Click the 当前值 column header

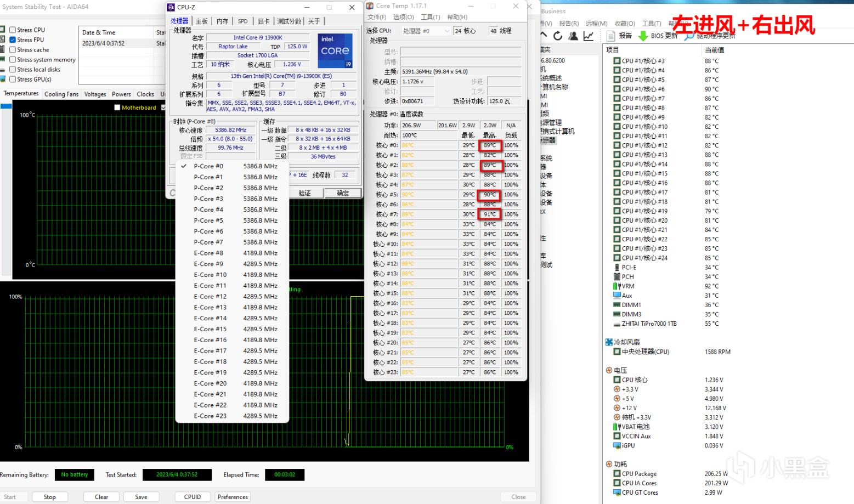714,50
